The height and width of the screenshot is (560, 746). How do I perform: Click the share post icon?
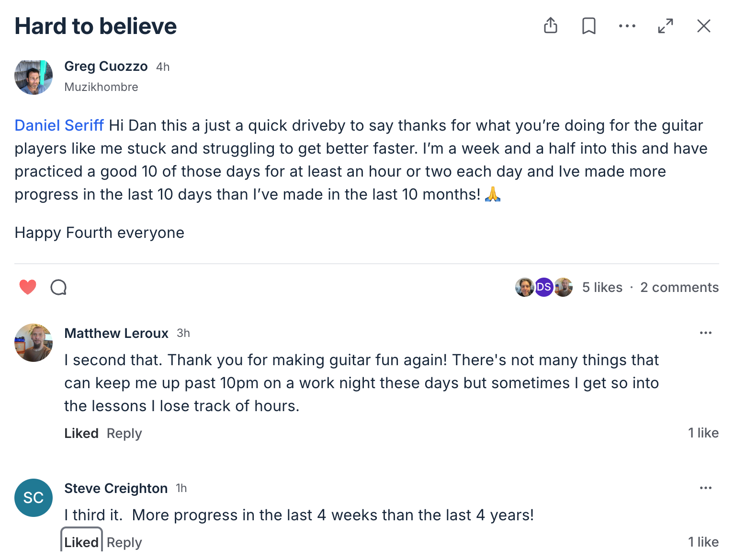point(551,26)
